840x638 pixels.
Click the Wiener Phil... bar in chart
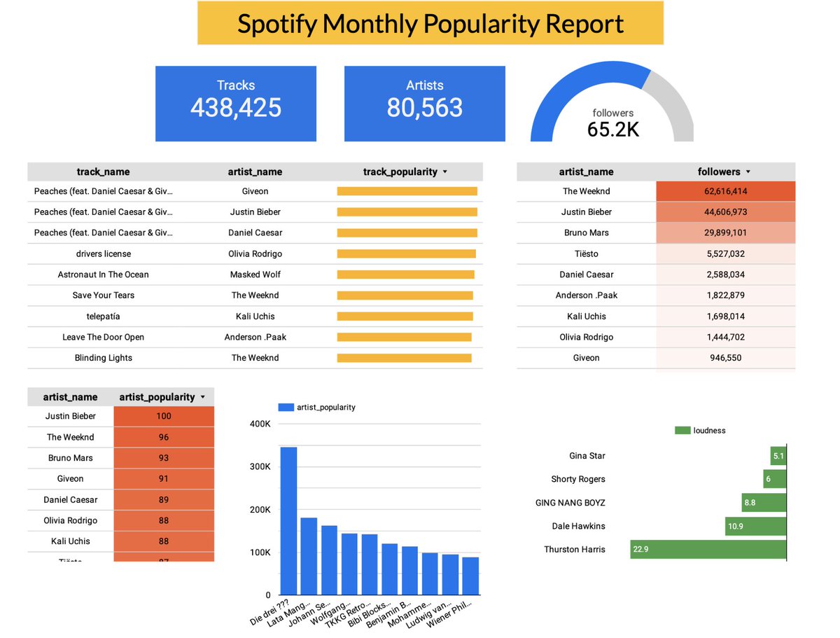(x=470, y=576)
